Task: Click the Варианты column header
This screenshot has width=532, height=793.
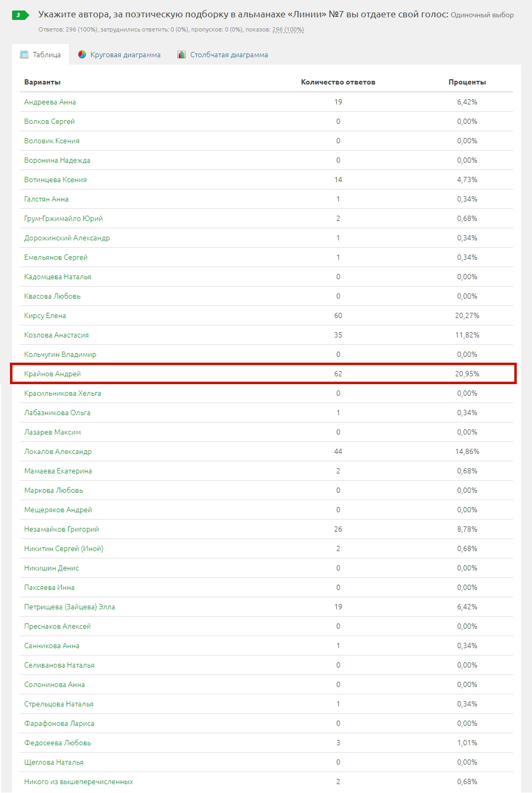Action: 42,82
